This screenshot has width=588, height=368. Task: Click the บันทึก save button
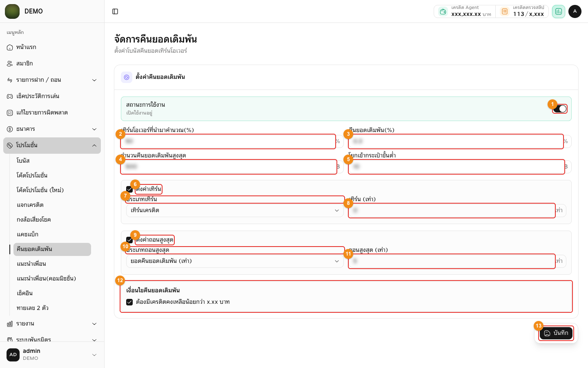(556, 333)
